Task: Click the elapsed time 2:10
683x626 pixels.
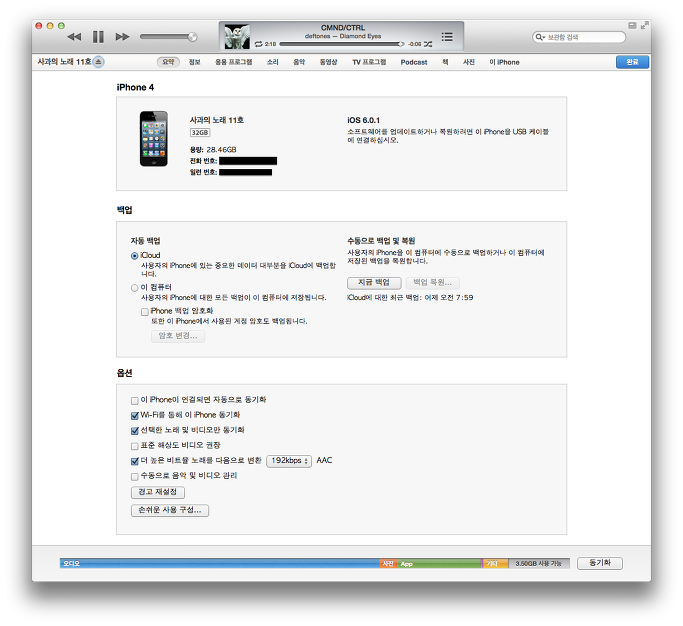Action: (x=270, y=44)
